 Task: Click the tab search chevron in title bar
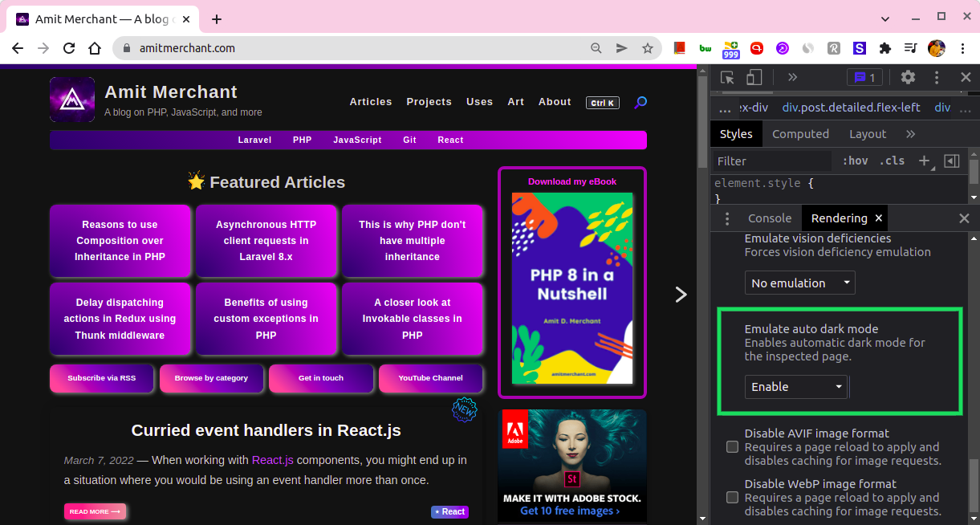(885, 18)
